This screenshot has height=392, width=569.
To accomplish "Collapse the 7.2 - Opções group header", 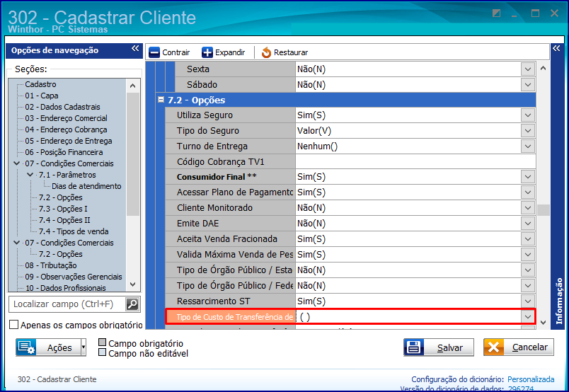I will (x=161, y=100).
